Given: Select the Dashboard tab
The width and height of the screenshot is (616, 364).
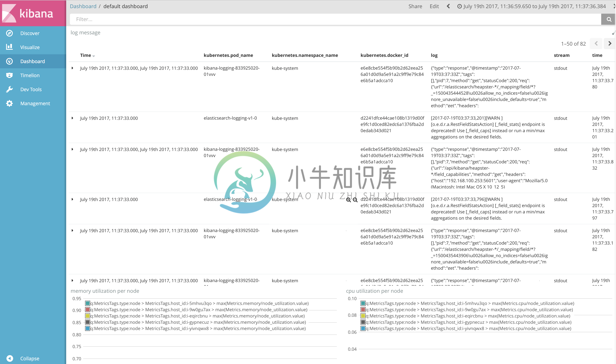Looking at the screenshot, I should coord(33,61).
